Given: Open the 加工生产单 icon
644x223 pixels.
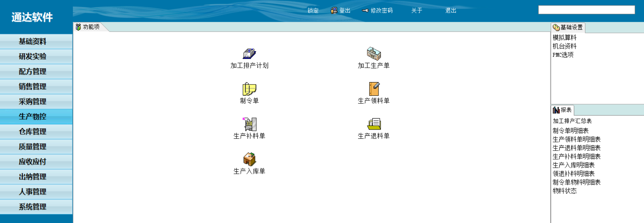Looking at the screenshot, I should [x=374, y=54].
